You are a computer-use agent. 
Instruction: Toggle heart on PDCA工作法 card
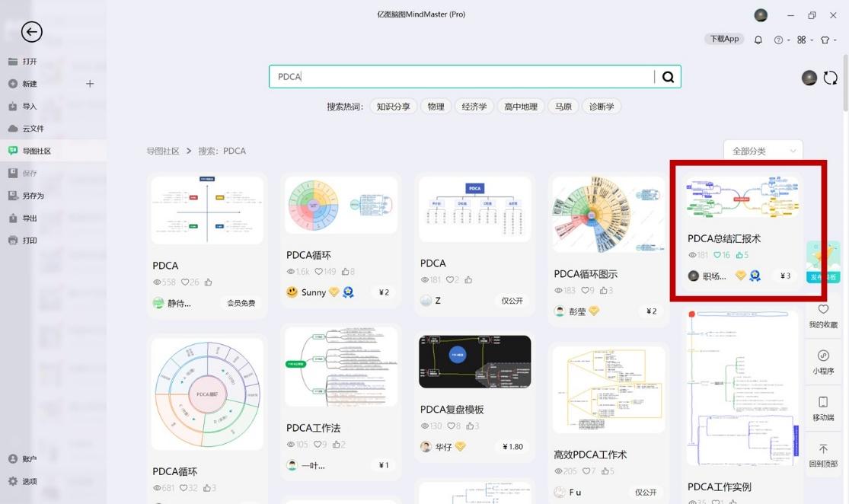tap(318, 445)
